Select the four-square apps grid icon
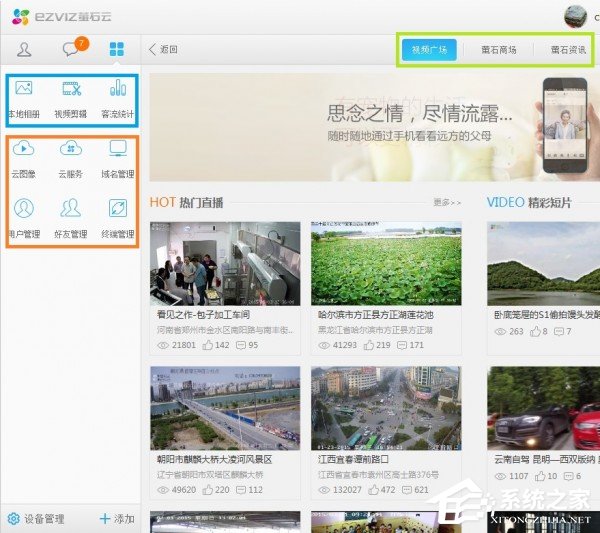600x533 pixels. 117,49
